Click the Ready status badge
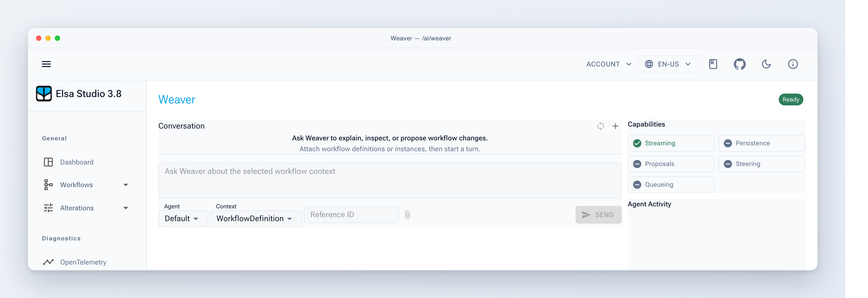 click(x=791, y=99)
